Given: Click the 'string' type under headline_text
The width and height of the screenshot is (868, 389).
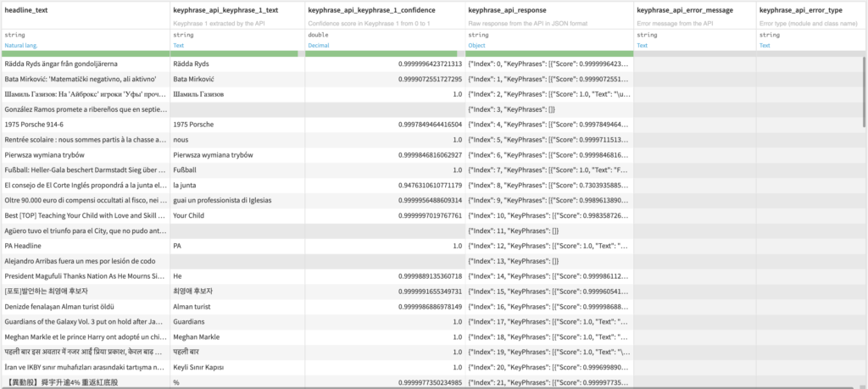Looking at the screenshot, I should pyautogui.click(x=14, y=35).
